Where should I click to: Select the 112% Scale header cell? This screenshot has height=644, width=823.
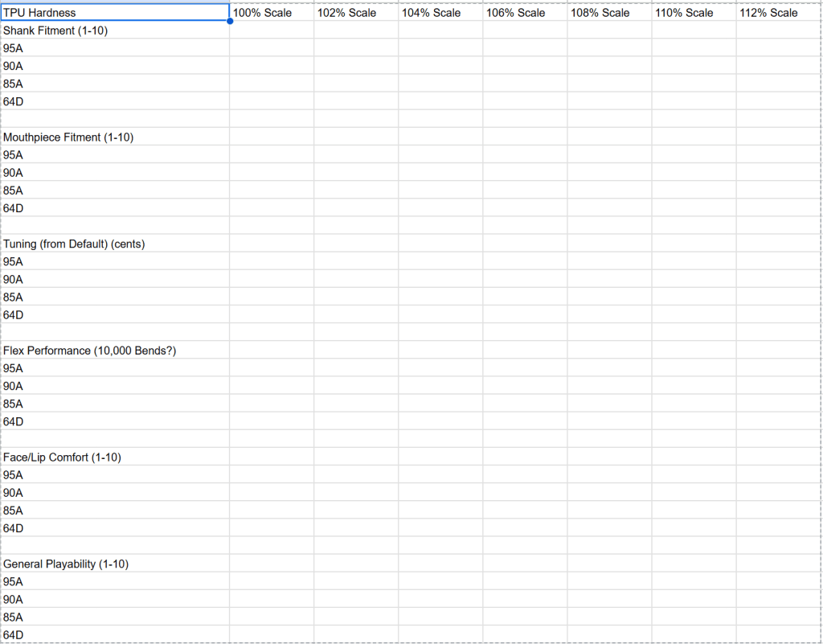coord(778,12)
